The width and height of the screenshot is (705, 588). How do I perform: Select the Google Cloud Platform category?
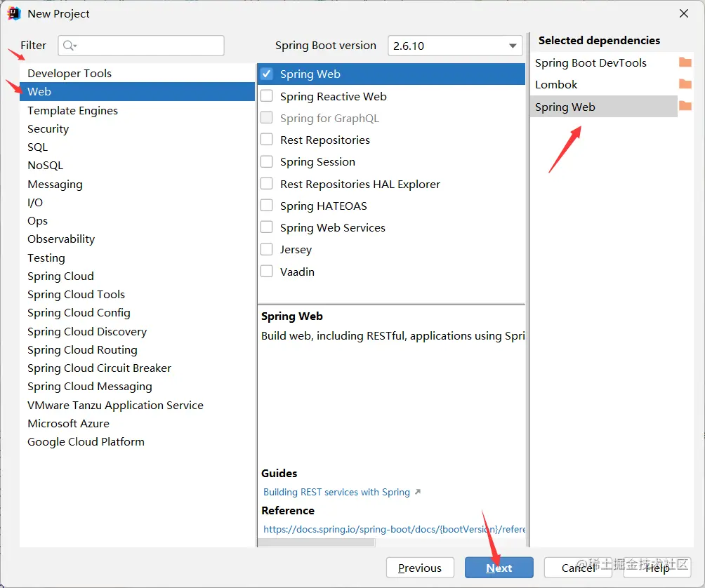pyautogui.click(x=137, y=442)
